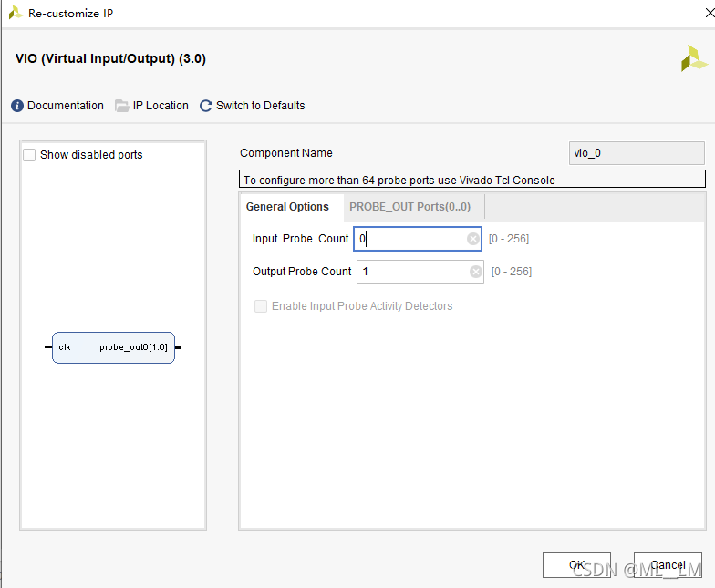Viewport: 715px width, 588px height.
Task: Open the Documentation info icon
Action: (17, 106)
